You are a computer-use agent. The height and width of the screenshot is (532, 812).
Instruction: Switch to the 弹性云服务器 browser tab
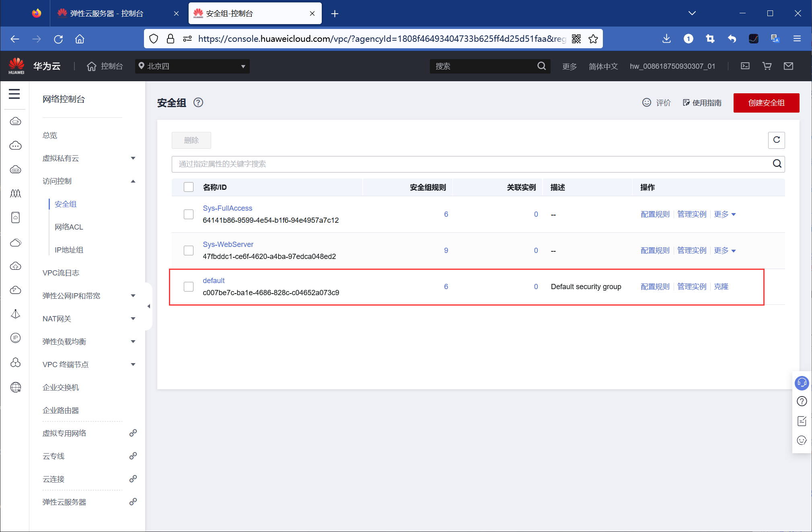[107, 14]
